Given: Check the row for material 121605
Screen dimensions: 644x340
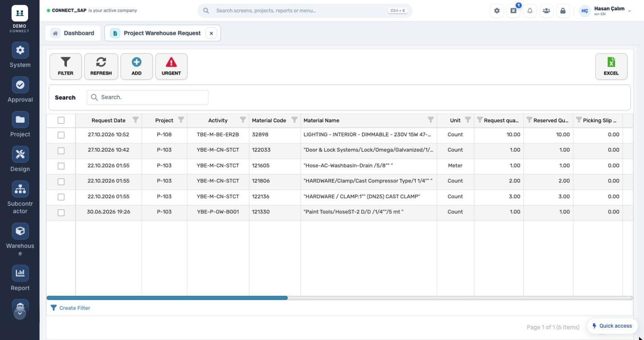Looking at the screenshot, I should 61,166.
